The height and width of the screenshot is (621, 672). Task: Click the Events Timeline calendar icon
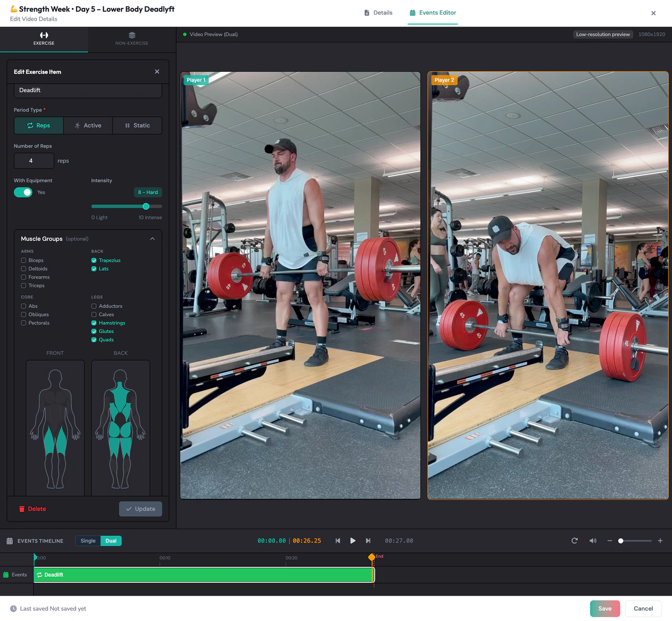tap(10, 541)
